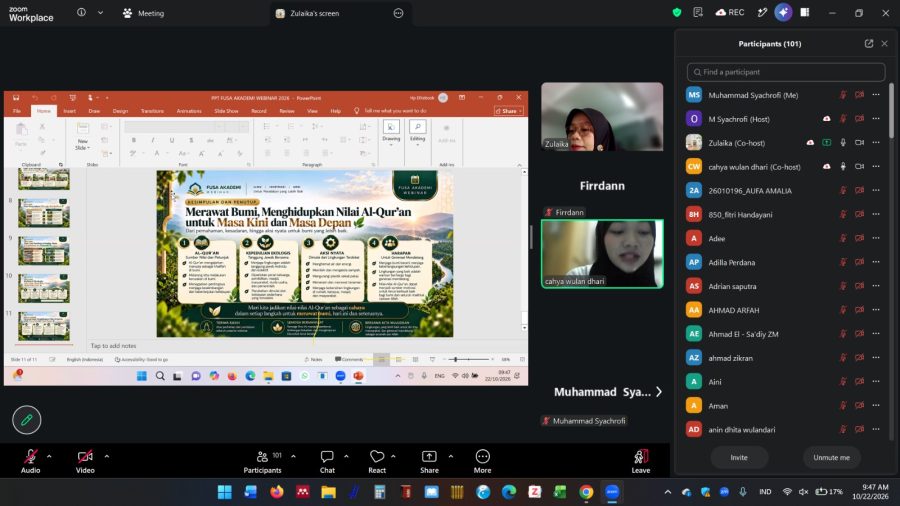The image size is (900, 506).
Task: Click cahya wulan dhari's video thumbnail
Action: click(x=602, y=253)
